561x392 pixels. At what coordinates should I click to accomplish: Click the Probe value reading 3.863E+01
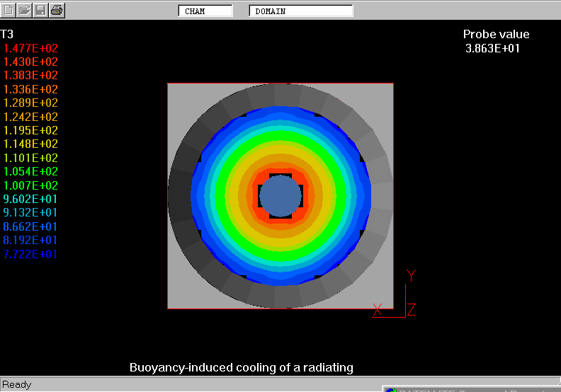tap(492, 49)
